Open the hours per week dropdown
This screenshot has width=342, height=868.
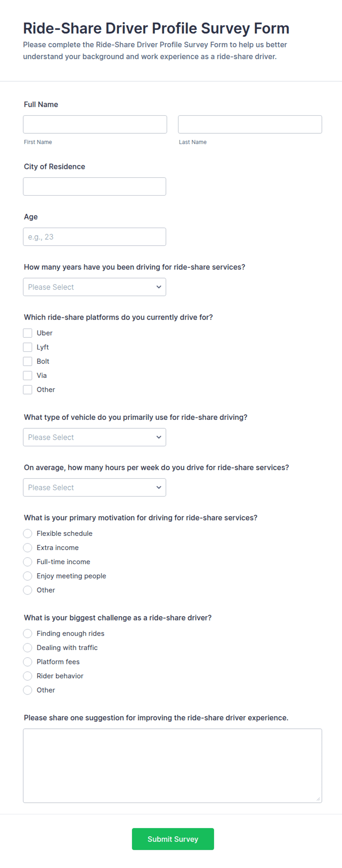coord(95,488)
